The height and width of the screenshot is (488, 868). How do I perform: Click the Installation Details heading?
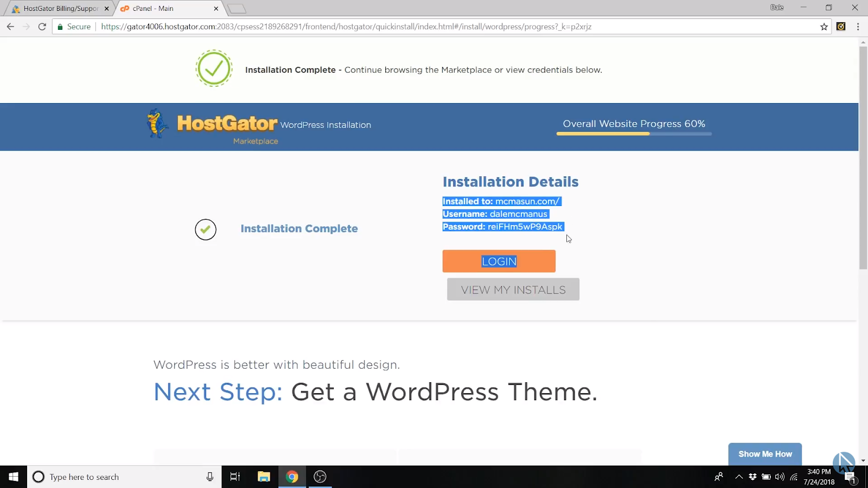[x=510, y=182]
